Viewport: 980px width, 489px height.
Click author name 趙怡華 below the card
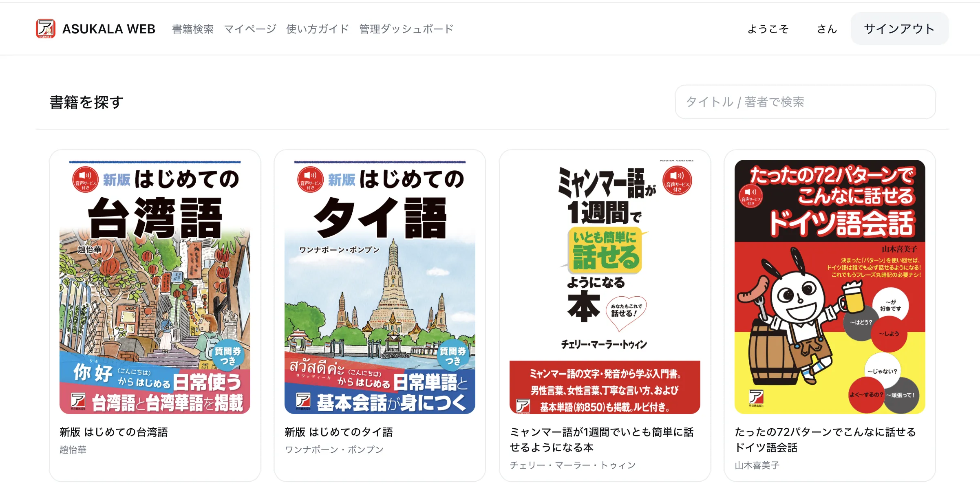pos(73,450)
